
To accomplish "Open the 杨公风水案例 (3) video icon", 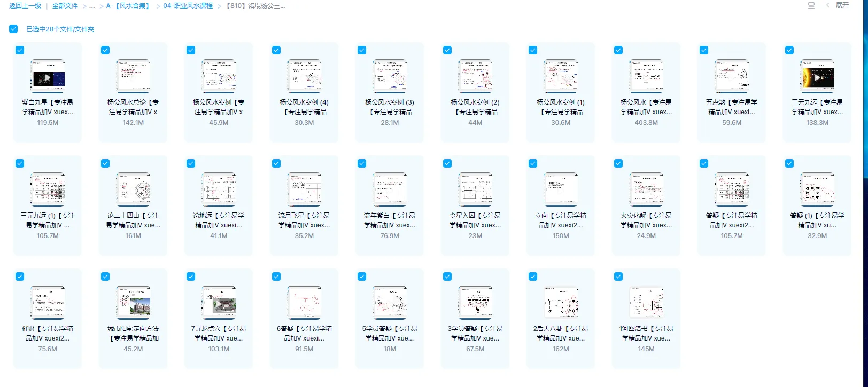I will tap(390, 77).
